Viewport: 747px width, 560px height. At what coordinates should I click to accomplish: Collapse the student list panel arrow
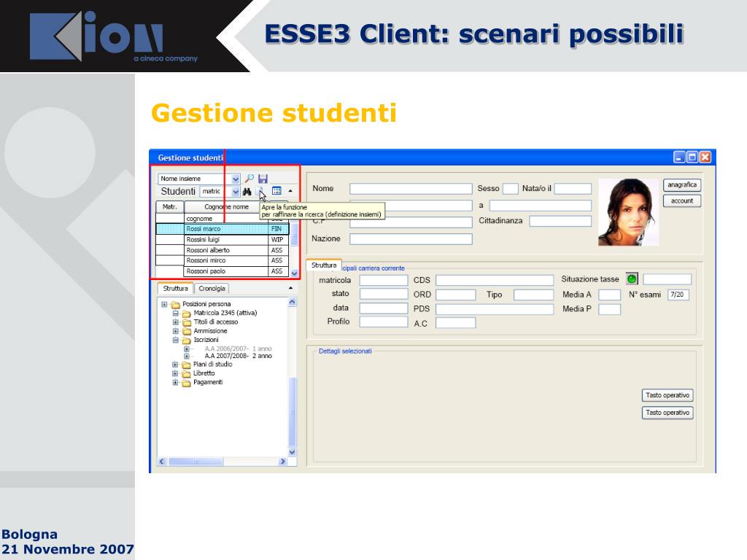(x=290, y=191)
